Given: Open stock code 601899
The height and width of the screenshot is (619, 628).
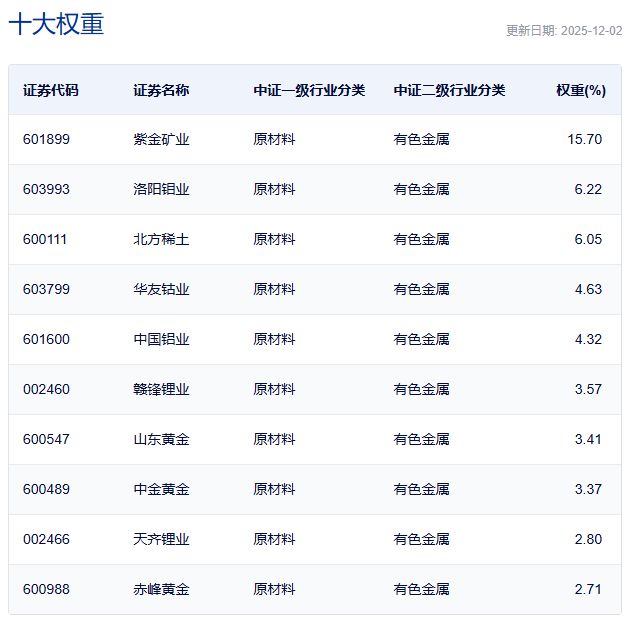Looking at the screenshot, I should tap(46, 139).
